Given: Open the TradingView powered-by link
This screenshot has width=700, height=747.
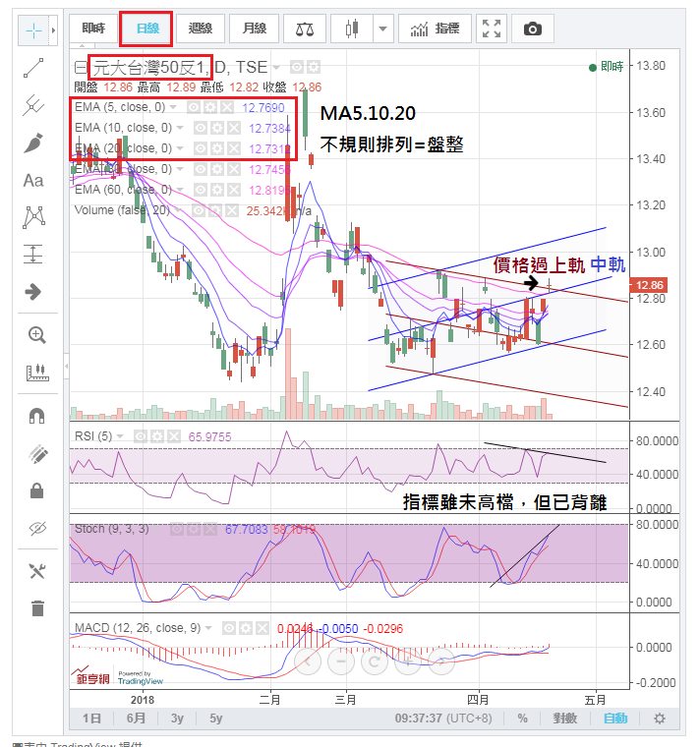Looking at the screenshot, I should [x=141, y=678].
